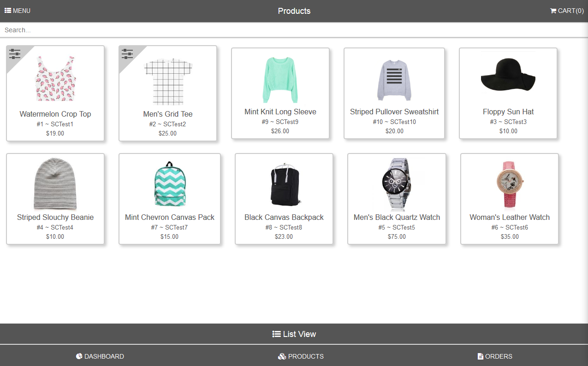Go to the DASHBOARD tab
Viewport: 588px width, 366px height.
100,356
